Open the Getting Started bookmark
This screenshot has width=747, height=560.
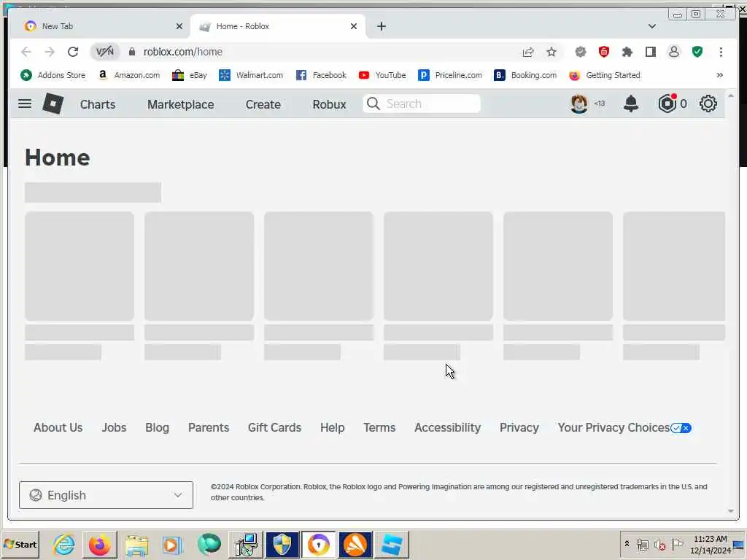605,75
